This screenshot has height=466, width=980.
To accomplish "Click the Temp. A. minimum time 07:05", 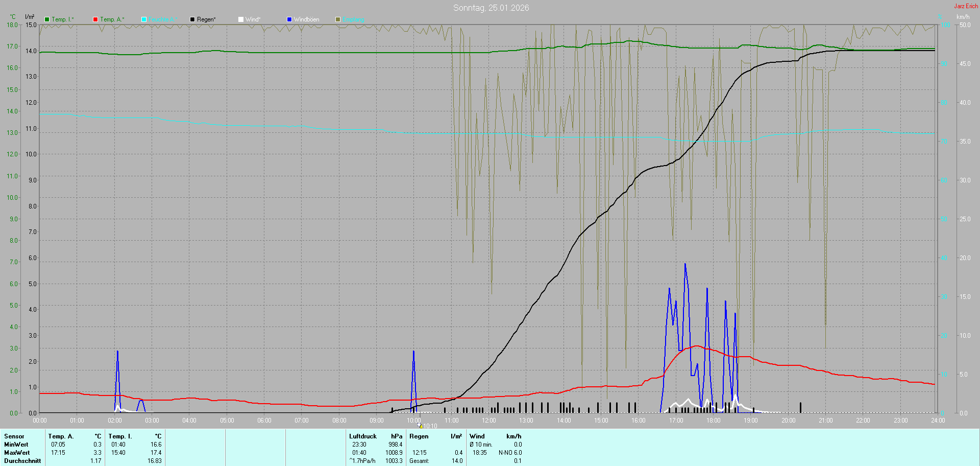I will click(x=58, y=445).
